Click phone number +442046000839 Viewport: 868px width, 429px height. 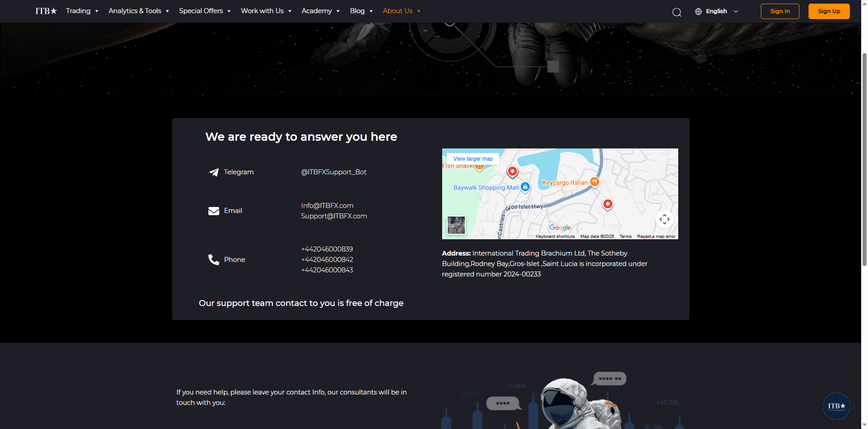[x=327, y=249]
